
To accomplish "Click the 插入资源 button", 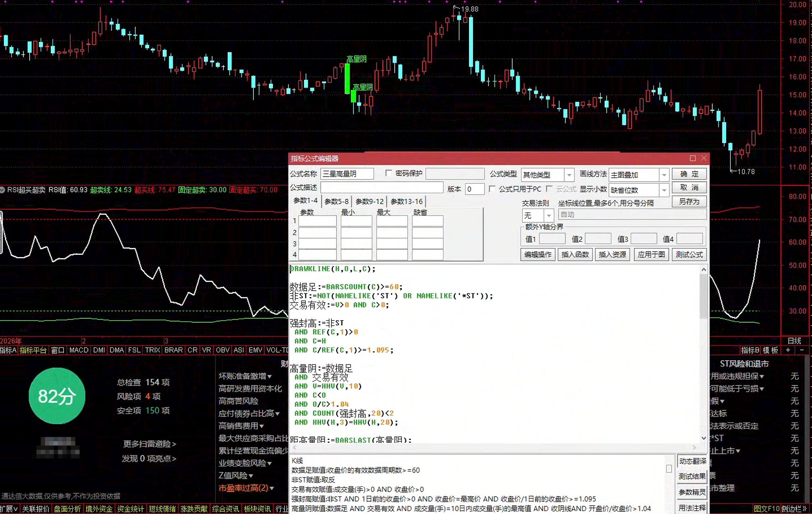I will (612, 254).
